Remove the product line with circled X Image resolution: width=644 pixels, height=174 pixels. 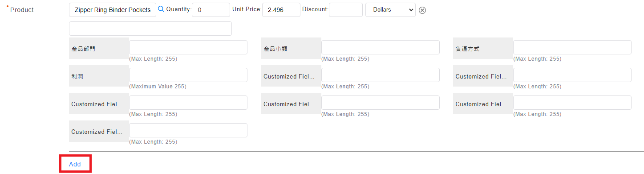pos(422,10)
